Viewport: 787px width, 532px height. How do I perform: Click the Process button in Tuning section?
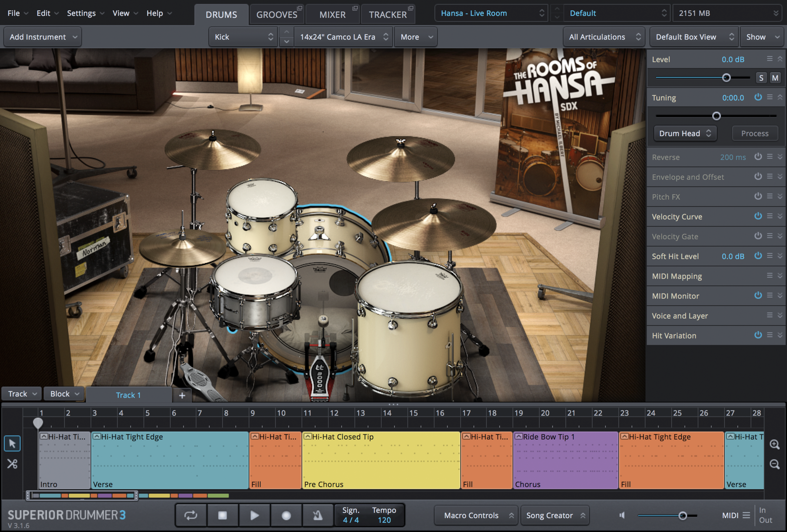[x=755, y=133]
